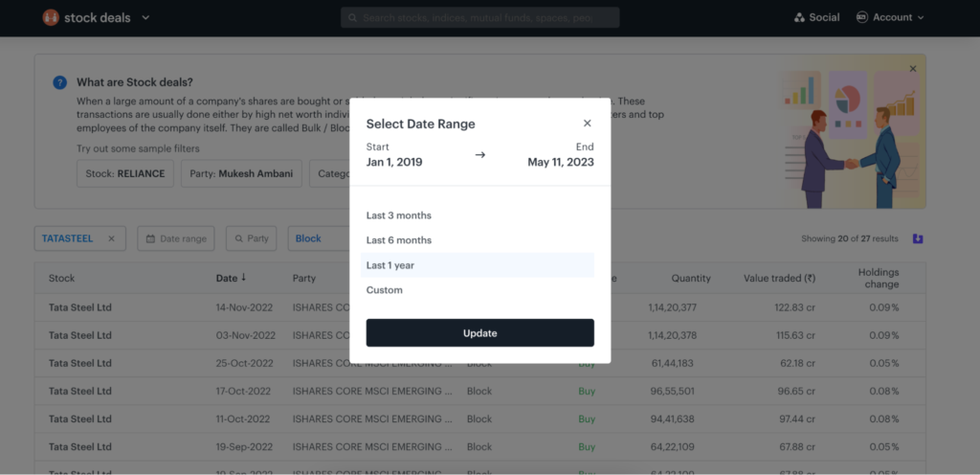980x475 pixels.
Task: Open the Social page
Action: click(x=817, y=17)
